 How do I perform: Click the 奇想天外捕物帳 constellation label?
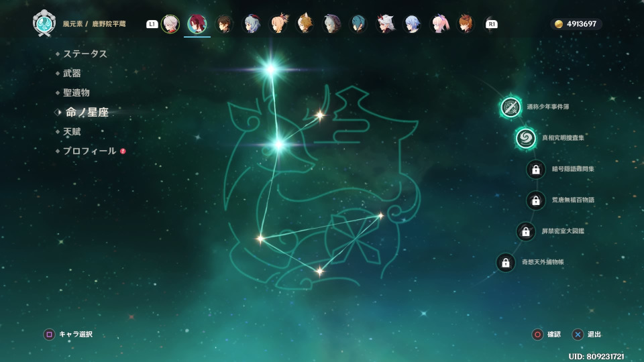543,262
